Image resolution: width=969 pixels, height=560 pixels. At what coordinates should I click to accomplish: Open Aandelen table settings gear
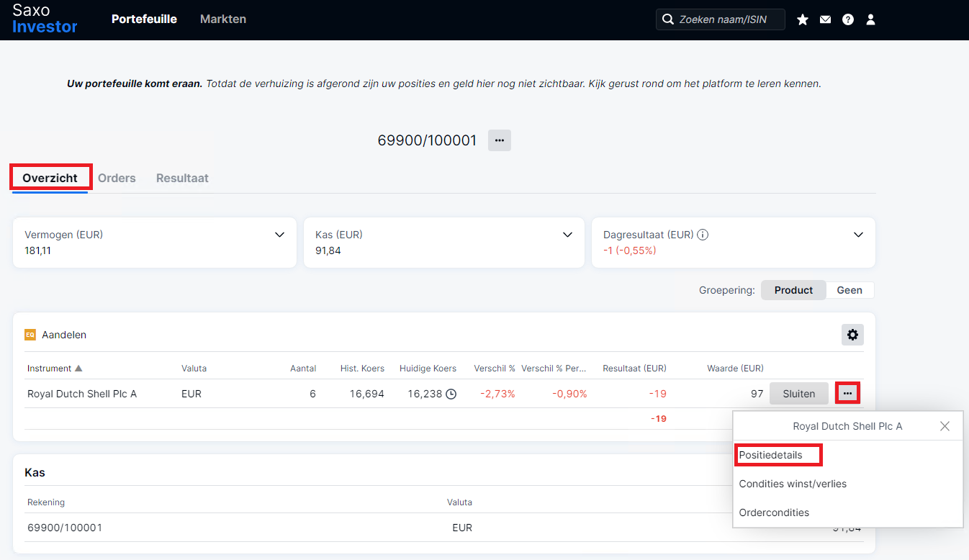(x=852, y=335)
